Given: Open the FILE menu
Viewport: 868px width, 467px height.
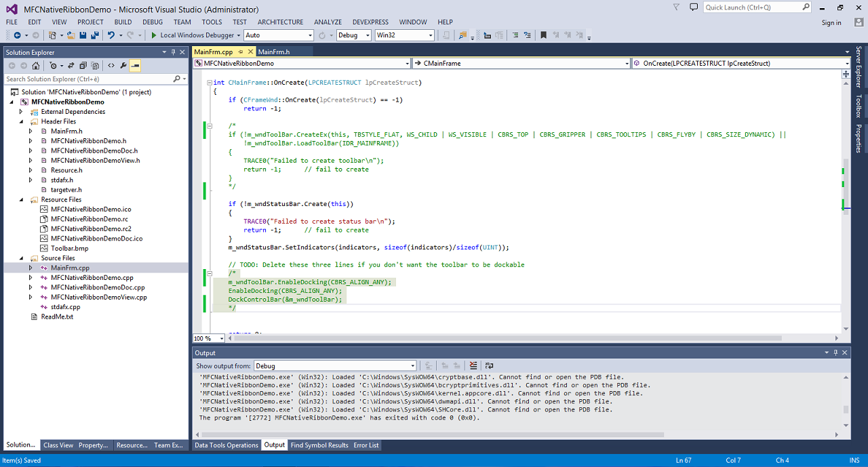Looking at the screenshot, I should tap(12, 22).
